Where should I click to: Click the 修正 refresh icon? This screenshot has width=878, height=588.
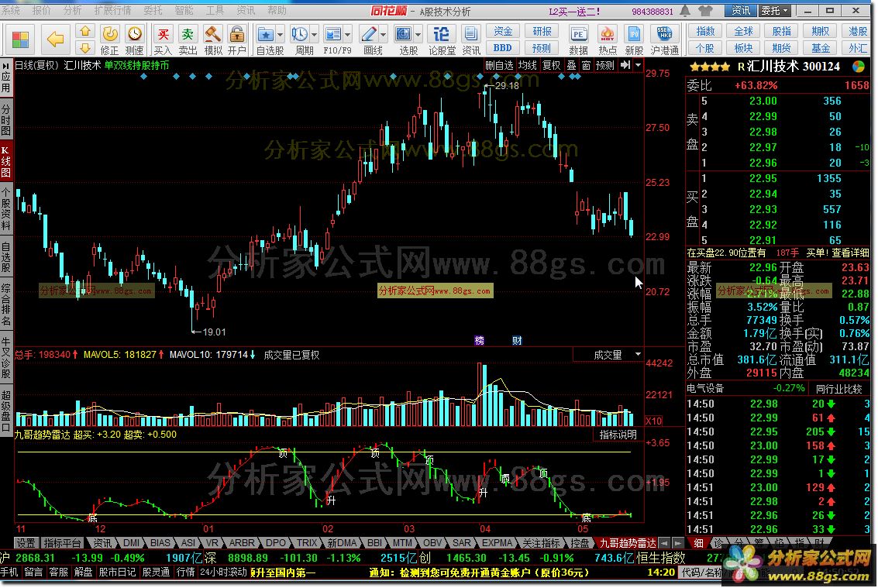(110, 34)
